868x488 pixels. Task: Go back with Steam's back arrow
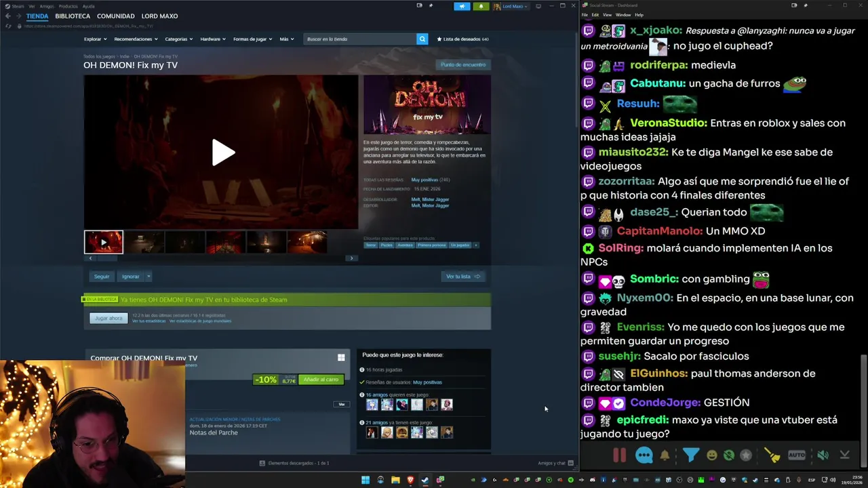[x=8, y=16]
